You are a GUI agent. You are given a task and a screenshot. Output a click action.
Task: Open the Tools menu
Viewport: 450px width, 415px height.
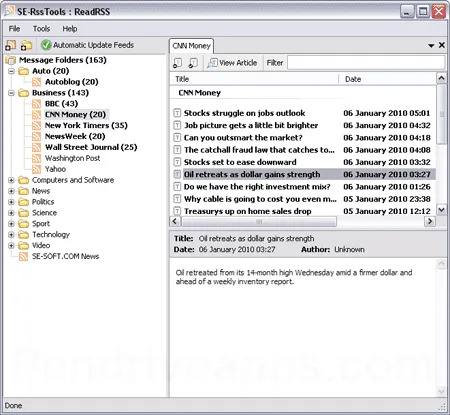(41, 29)
